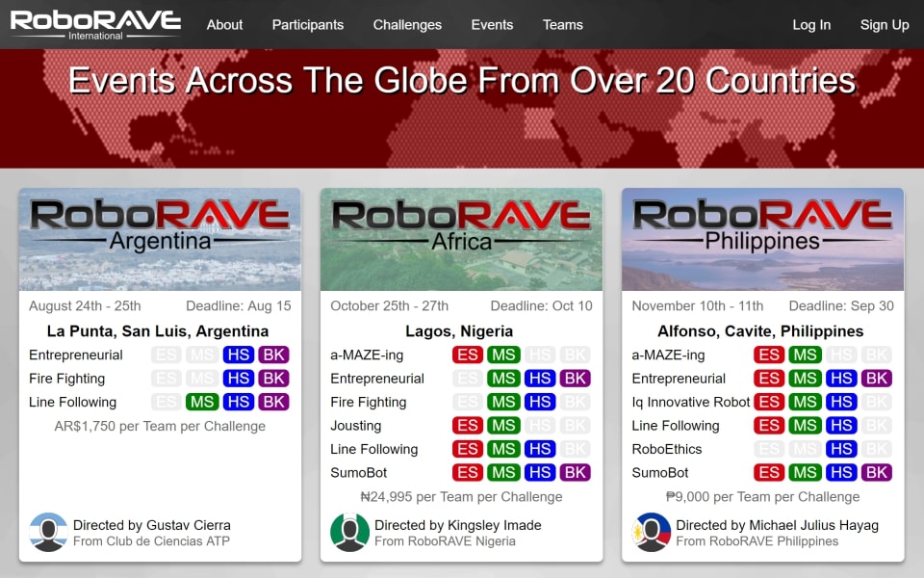924x578 pixels.
Task: Select HS badge for Philippines RoboEthics
Action: (x=841, y=449)
